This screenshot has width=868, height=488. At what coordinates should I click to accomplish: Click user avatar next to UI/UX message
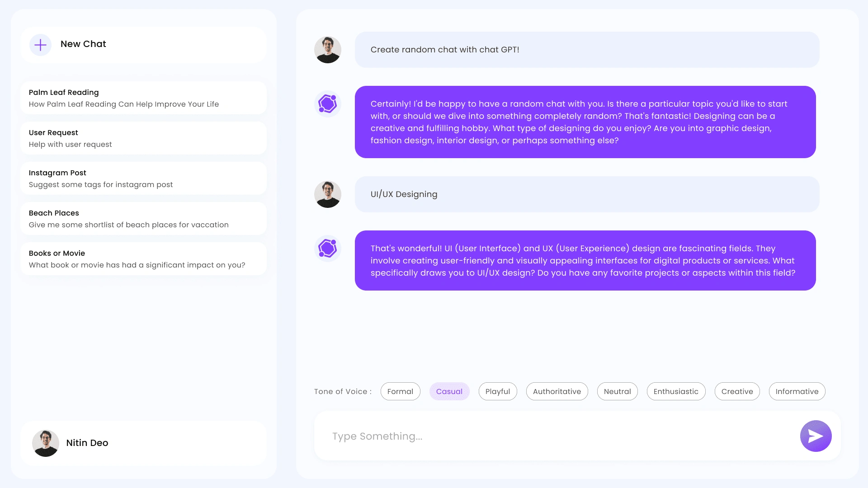point(327,194)
